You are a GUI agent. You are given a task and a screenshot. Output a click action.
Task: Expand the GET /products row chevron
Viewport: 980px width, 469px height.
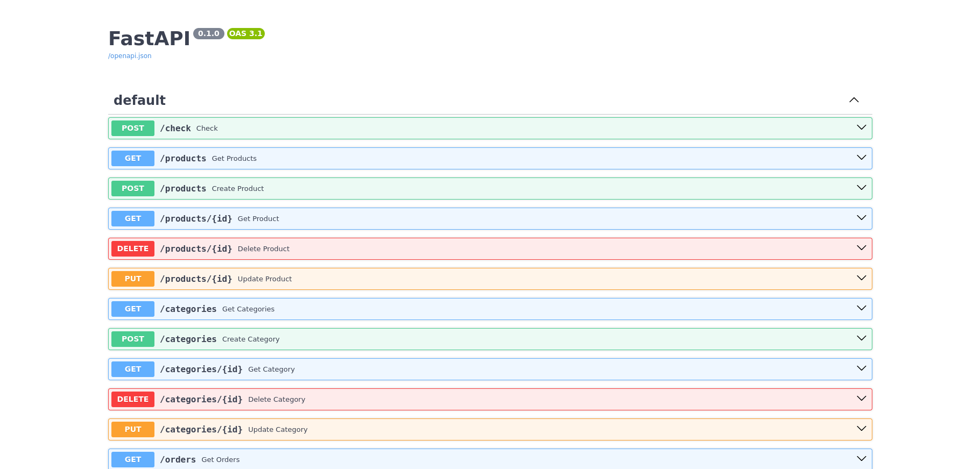[x=862, y=158]
